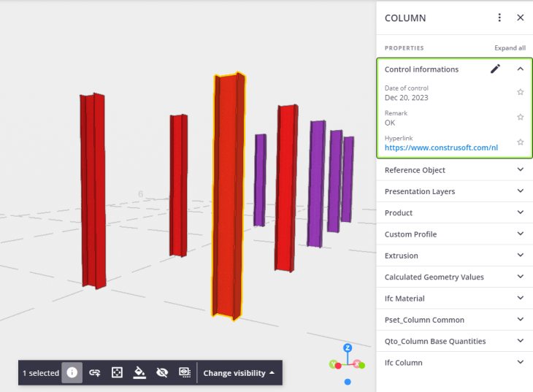
Task: Click the blue Z axis on gizmo
Action: point(348,348)
